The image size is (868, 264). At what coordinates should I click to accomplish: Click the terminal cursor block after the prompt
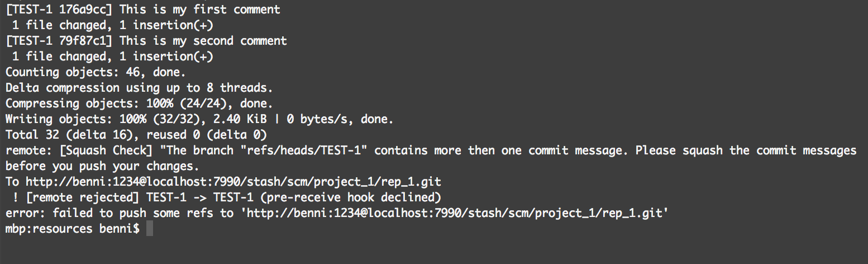tap(149, 229)
